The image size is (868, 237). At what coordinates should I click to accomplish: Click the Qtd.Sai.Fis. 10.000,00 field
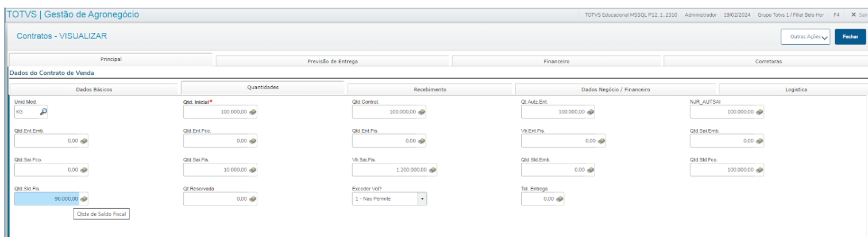(x=216, y=170)
